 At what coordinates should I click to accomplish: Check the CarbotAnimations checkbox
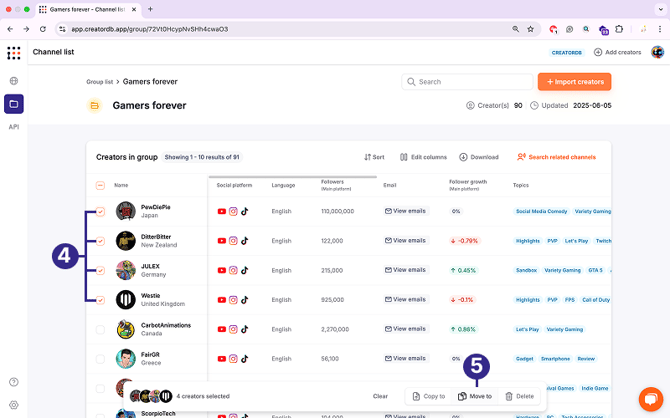(100, 330)
